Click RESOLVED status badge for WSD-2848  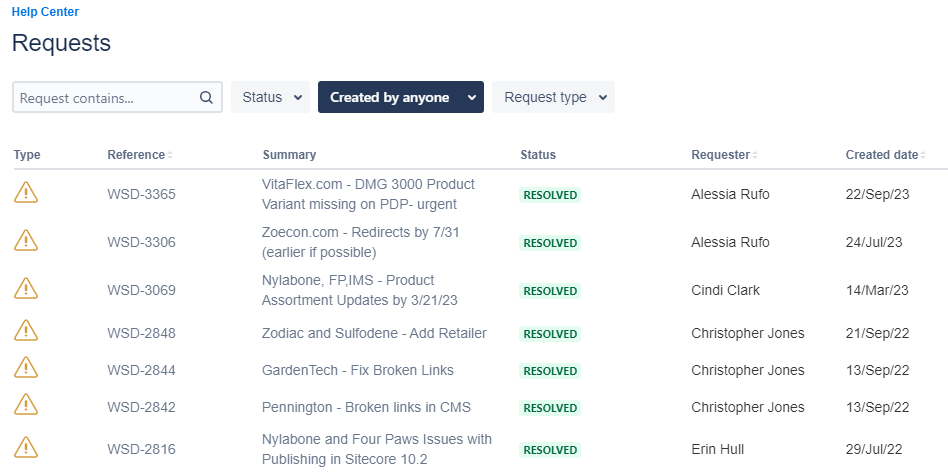(550, 334)
